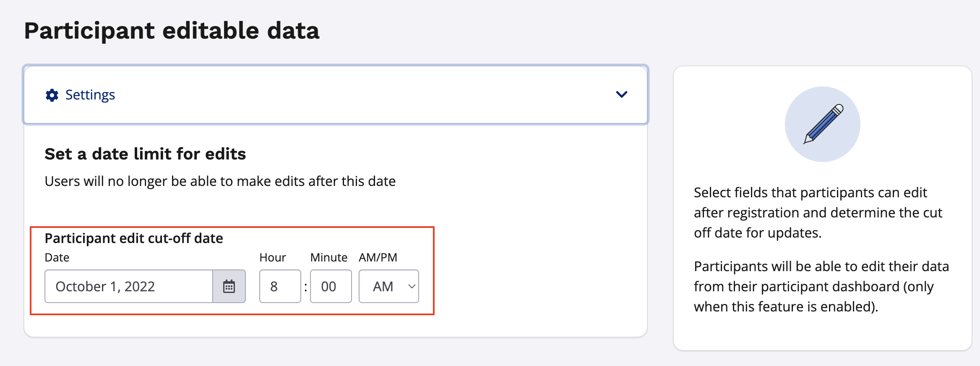Click the Settings header label
The width and height of the screenshot is (980, 366).
point(90,95)
